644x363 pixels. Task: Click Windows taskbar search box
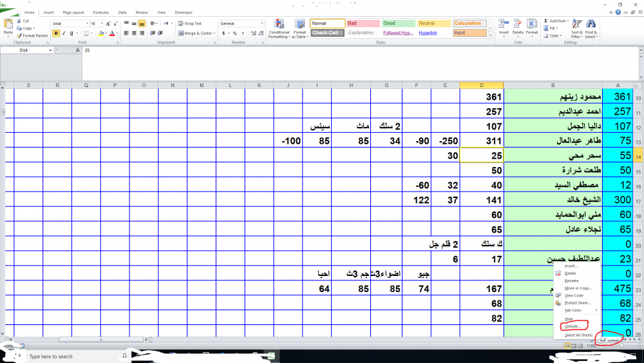(x=73, y=357)
